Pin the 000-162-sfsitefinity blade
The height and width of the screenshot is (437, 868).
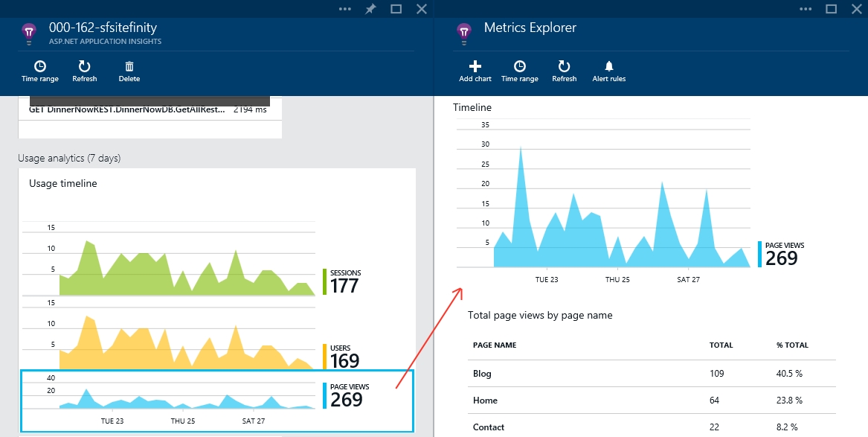370,9
